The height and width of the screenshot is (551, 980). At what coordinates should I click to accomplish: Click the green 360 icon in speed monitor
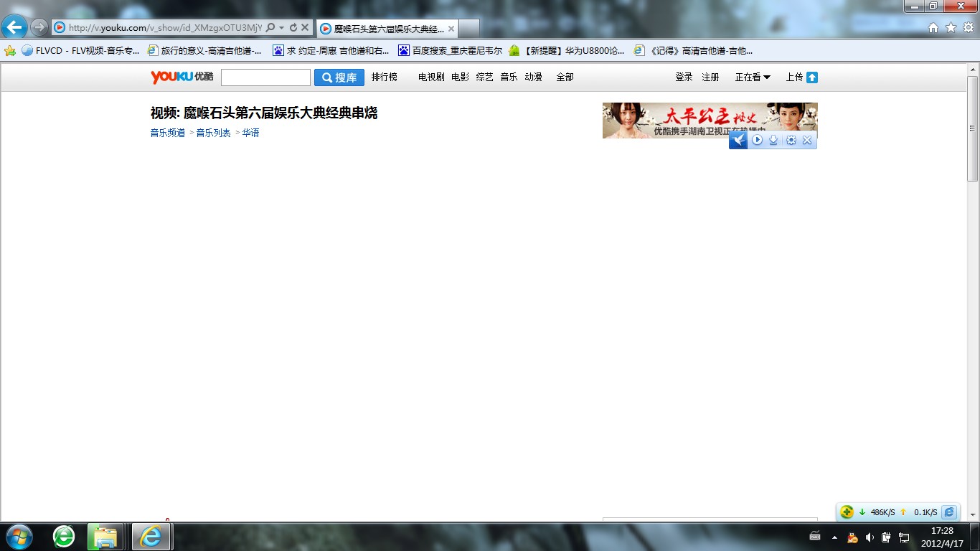[x=847, y=512]
